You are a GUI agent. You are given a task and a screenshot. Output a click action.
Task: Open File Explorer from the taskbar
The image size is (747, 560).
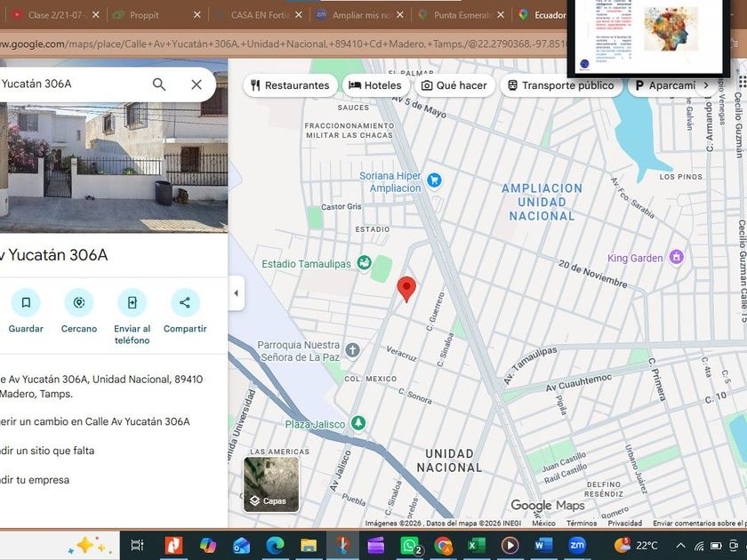point(309,545)
